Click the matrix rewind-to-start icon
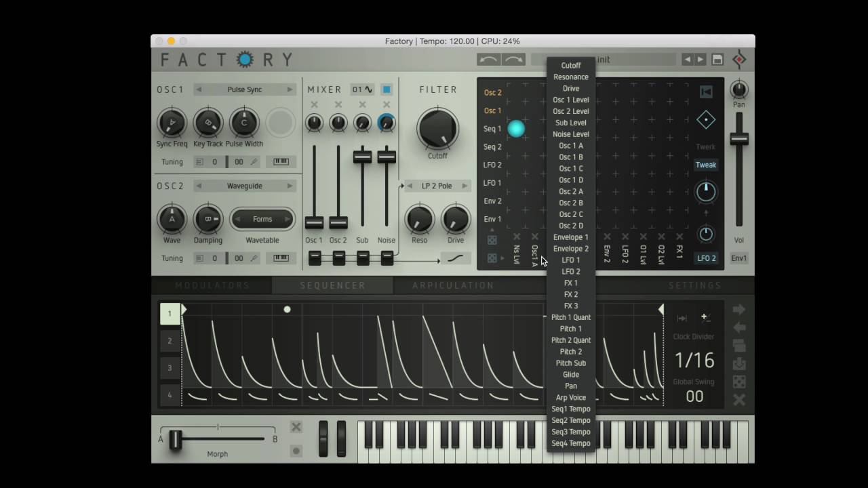 click(706, 92)
